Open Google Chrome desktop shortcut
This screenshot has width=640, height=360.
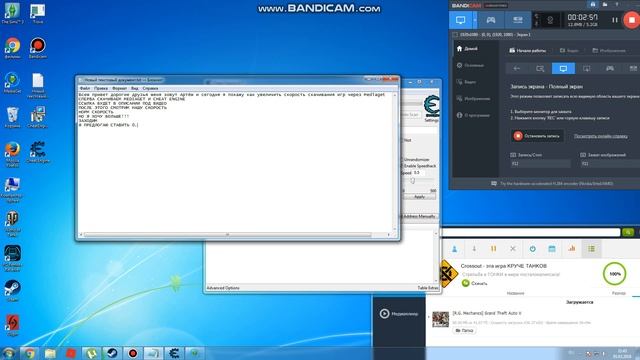click(x=12, y=48)
